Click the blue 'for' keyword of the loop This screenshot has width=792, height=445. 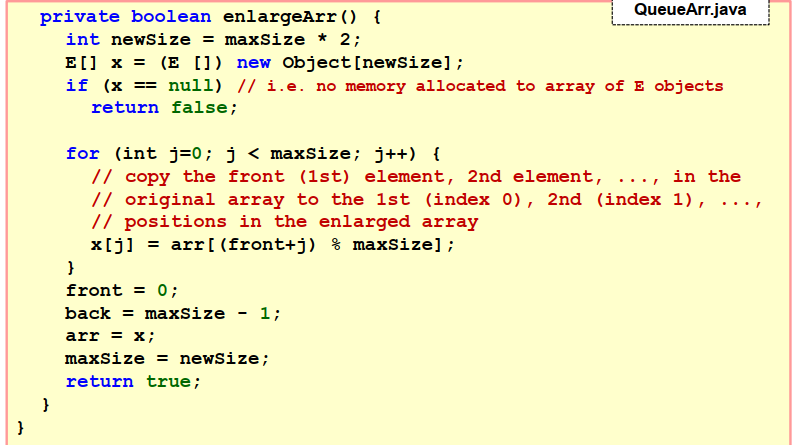pyautogui.click(x=83, y=153)
